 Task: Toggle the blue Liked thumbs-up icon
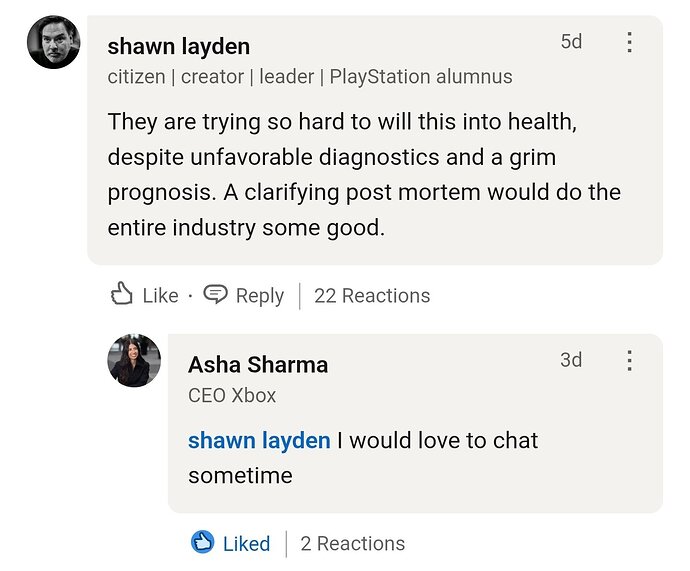click(x=202, y=542)
